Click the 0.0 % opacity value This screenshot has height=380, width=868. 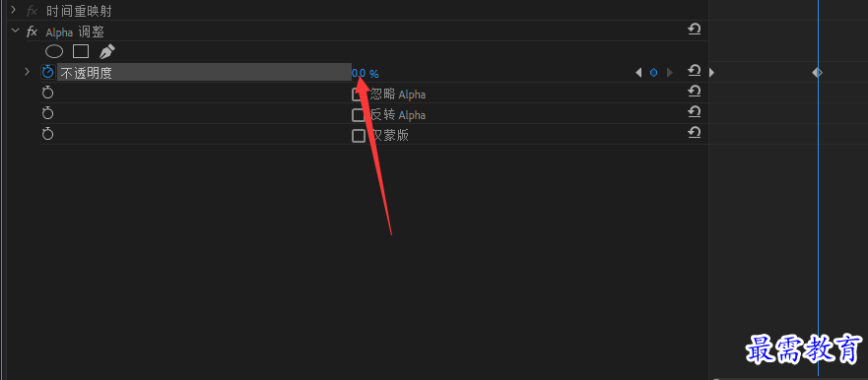[366, 73]
